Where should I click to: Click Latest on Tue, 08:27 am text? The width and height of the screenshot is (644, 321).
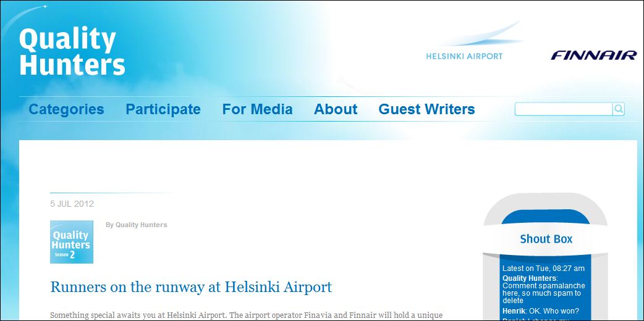point(543,269)
